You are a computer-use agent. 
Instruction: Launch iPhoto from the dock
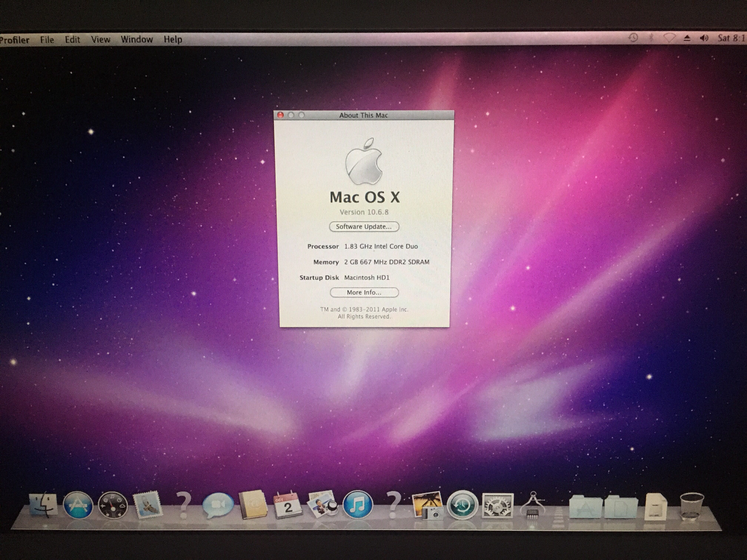click(428, 505)
